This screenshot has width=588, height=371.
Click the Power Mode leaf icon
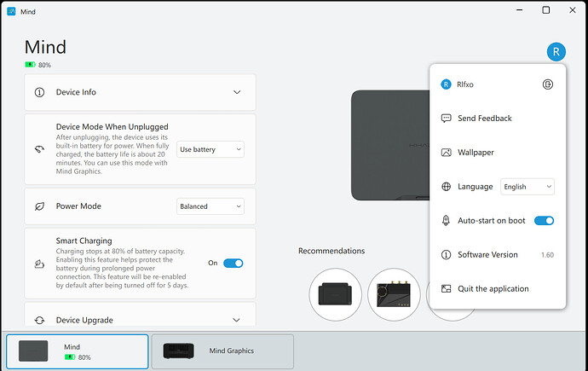point(39,206)
